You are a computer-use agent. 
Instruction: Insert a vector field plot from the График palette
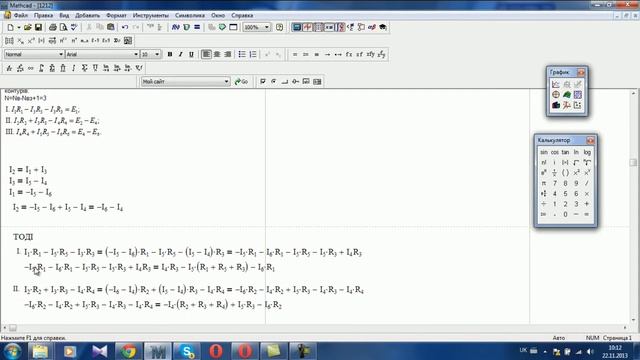click(x=578, y=105)
